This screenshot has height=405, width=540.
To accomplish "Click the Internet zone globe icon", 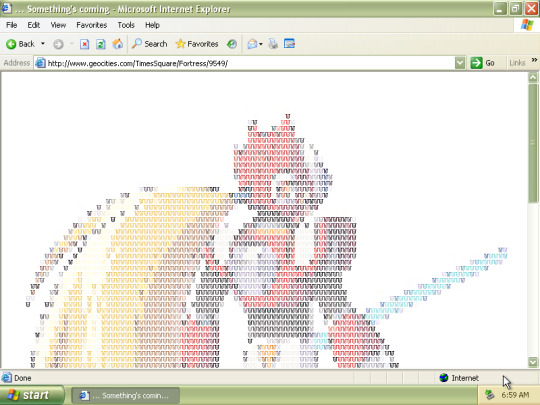I will [444, 378].
